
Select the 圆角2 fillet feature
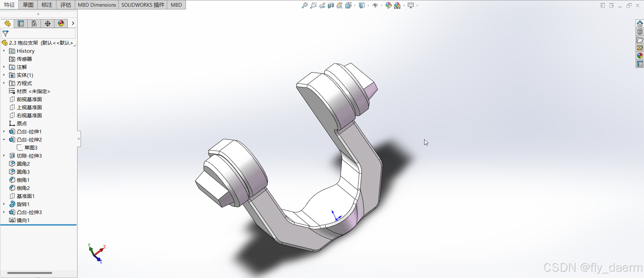19,164
